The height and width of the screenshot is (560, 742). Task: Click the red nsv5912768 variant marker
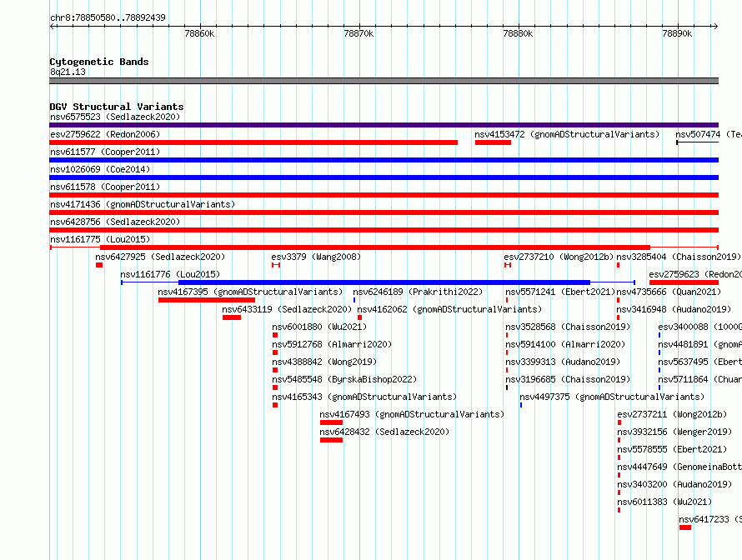click(x=275, y=352)
